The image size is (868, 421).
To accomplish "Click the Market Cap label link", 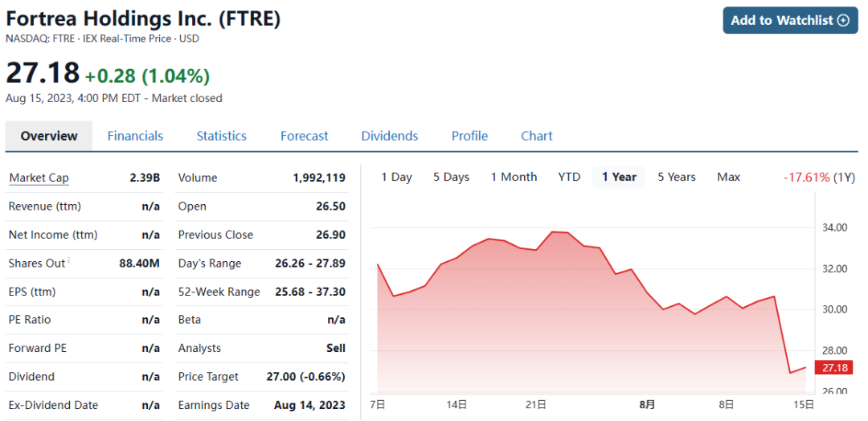I will (39, 178).
